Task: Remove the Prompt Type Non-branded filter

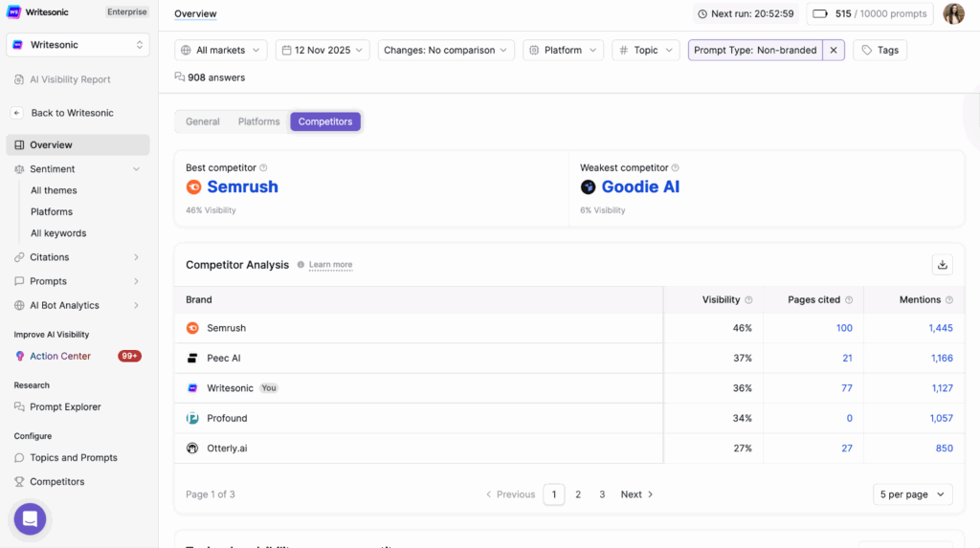Action: tap(834, 50)
